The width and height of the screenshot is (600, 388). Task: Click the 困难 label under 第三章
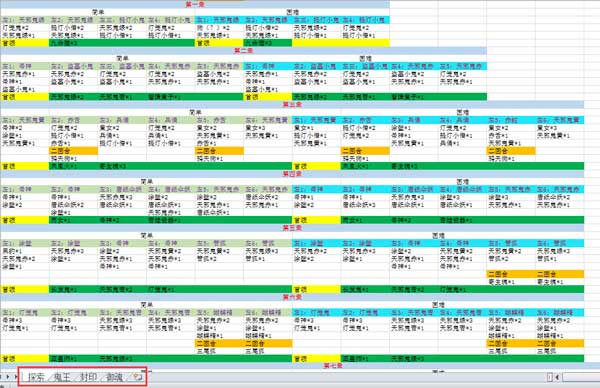(x=463, y=112)
